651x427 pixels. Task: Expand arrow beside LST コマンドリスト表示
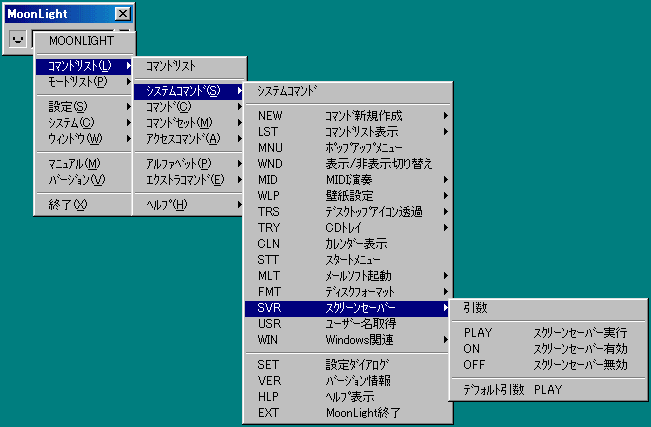point(445,132)
